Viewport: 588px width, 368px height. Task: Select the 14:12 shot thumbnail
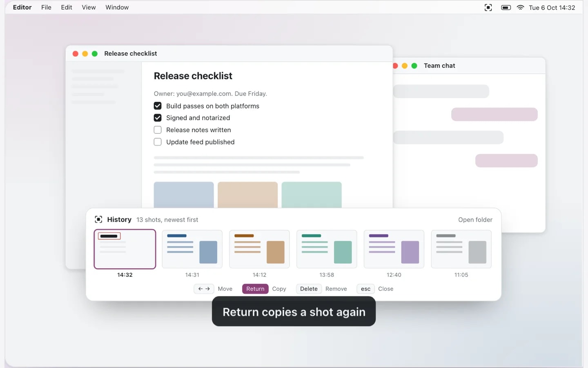click(259, 249)
